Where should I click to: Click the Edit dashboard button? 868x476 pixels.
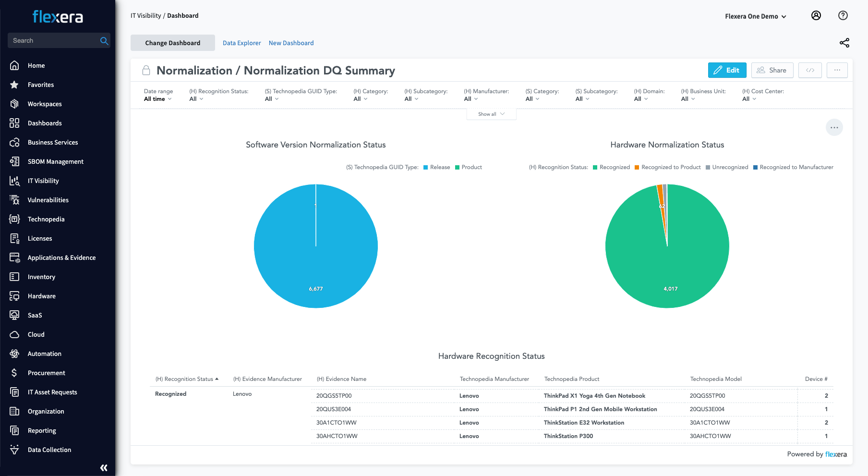point(727,70)
